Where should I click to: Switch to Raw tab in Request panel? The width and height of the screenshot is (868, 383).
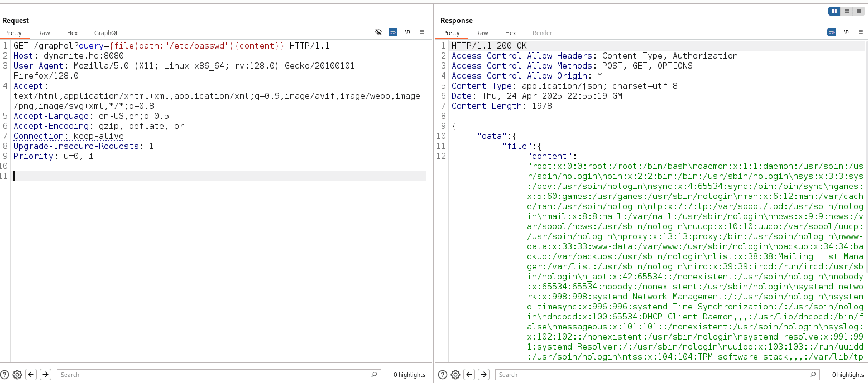(x=44, y=33)
